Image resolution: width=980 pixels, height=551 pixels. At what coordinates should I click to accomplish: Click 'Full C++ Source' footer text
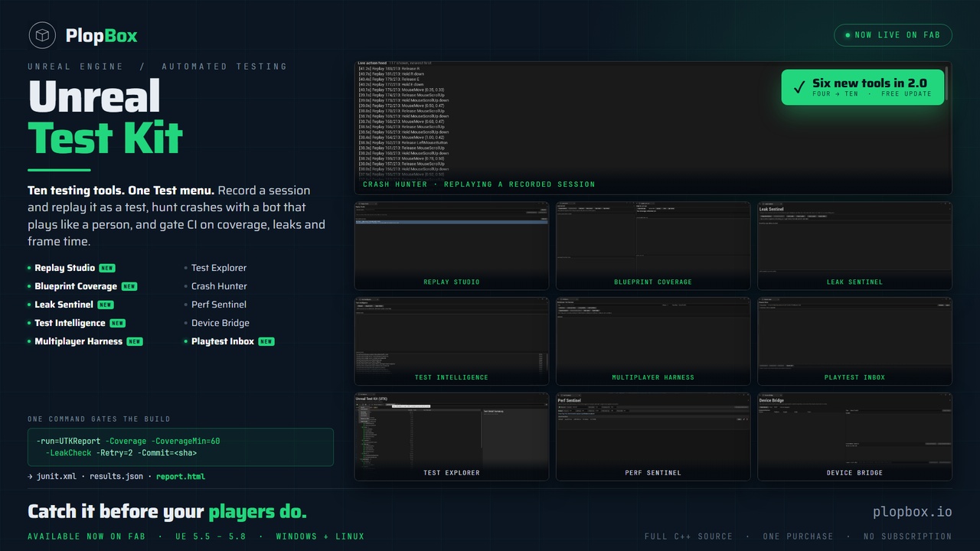click(x=688, y=536)
